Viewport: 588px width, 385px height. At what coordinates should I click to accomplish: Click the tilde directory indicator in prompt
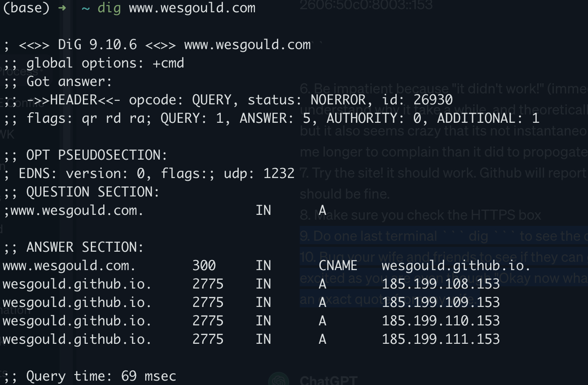[86, 8]
